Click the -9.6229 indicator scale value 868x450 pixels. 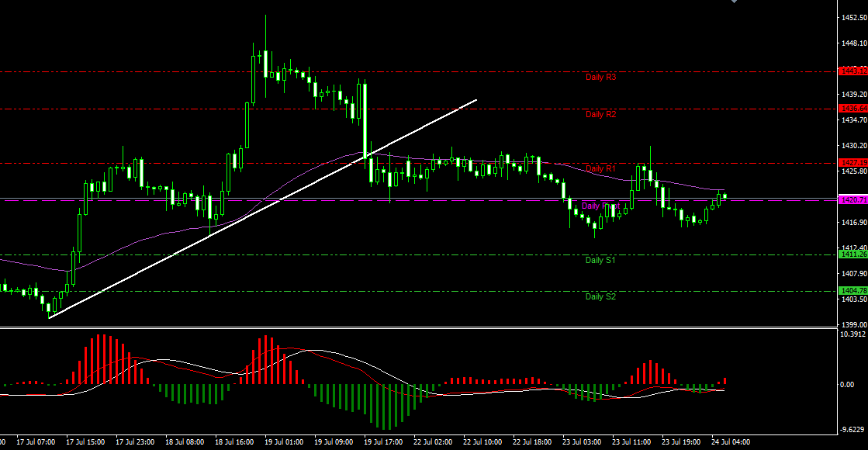click(852, 430)
